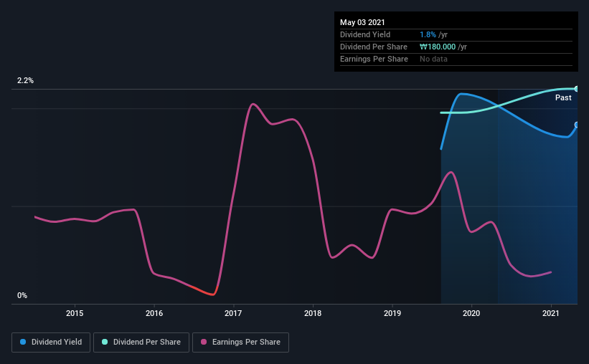Click the ₩180.000 dividend value in tooltip
The height and width of the screenshot is (364, 589).
438,47
